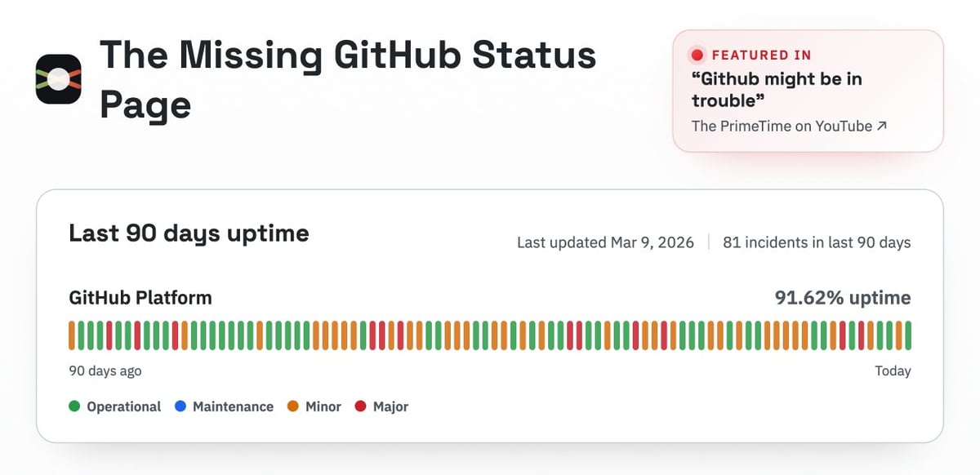Click the oldest uptime bar above "90 days ago"
This screenshot has width=980, height=475.
[x=72, y=335]
